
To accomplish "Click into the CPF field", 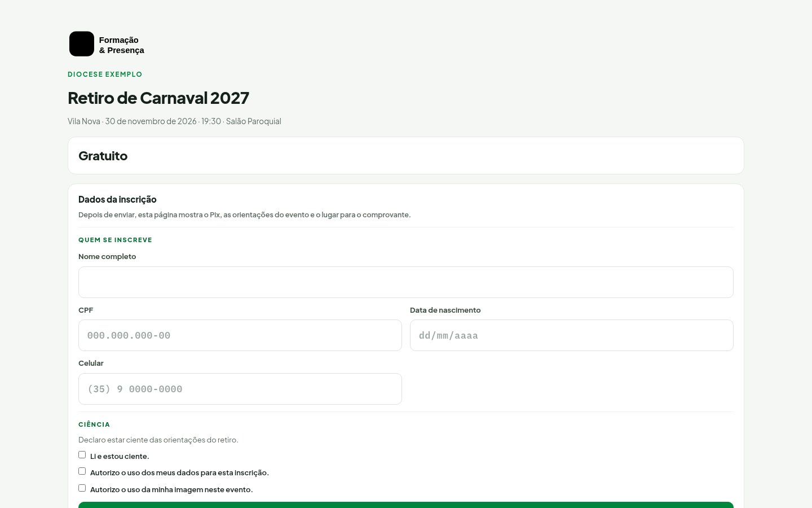I will [x=240, y=335].
